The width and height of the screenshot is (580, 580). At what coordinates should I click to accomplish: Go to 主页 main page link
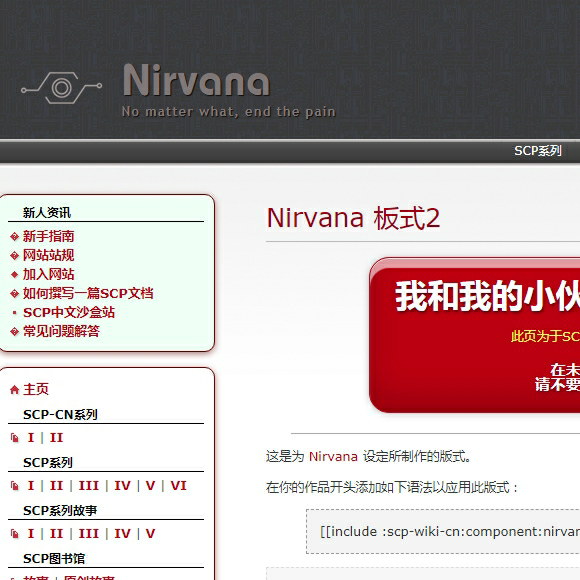click(x=36, y=389)
